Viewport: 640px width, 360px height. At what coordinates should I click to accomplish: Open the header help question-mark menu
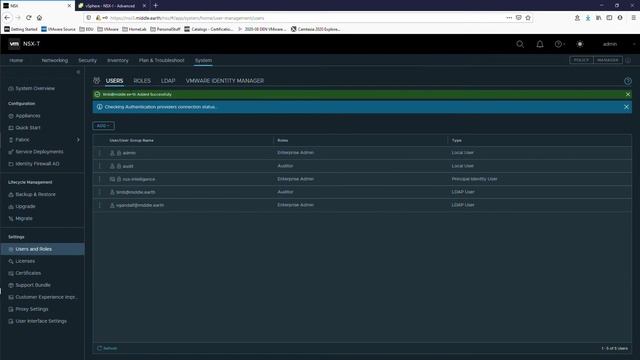(x=559, y=44)
